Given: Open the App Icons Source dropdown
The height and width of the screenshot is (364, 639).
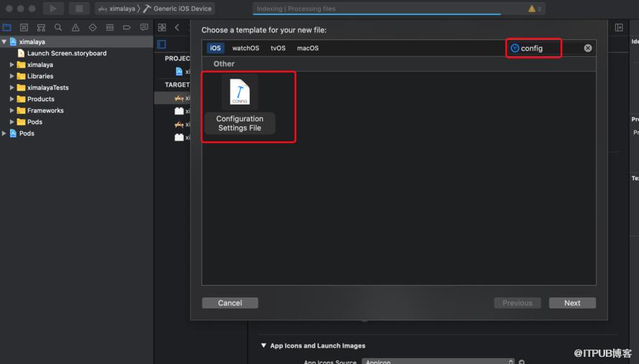Looking at the screenshot, I should [x=438, y=362].
